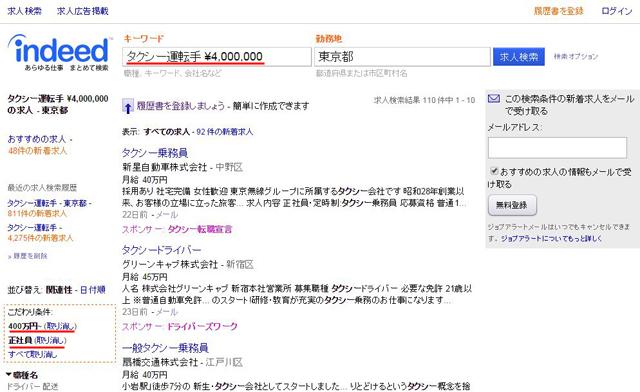Click the blue up-arrow resume icon

pyautogui.click(x=128, y=107)
